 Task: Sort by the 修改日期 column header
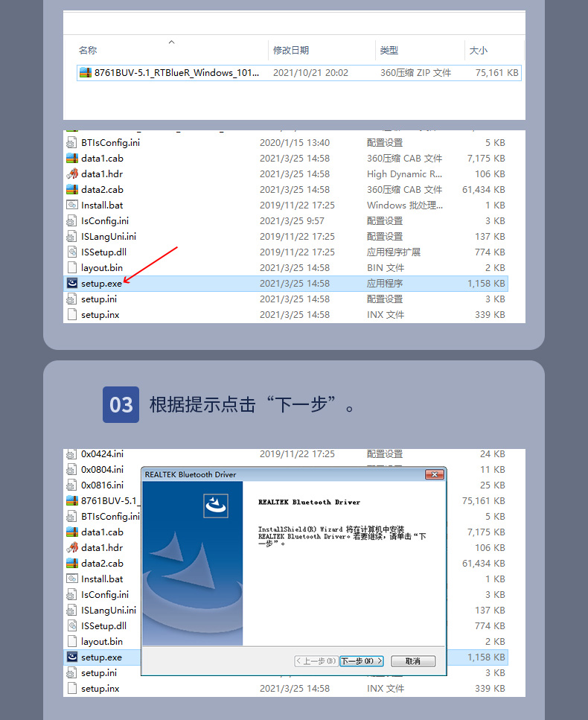291,50
